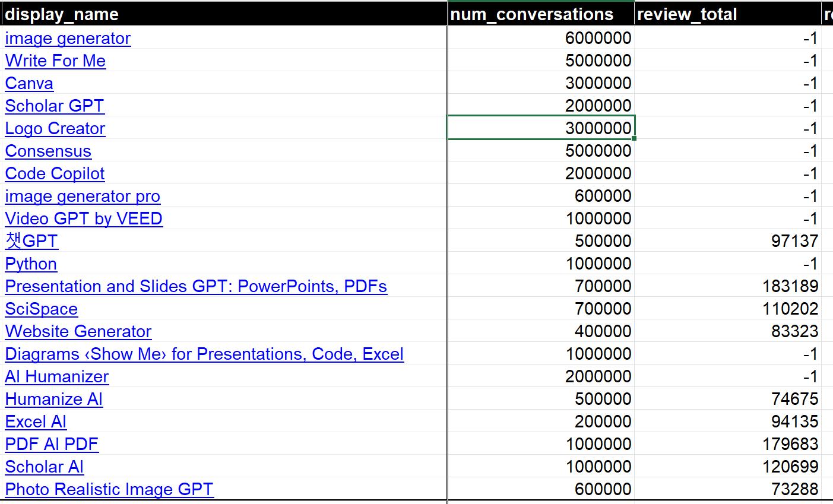Follow the Website Generator link
Image resolution: width=833 pixels, height=504 pixels.
pyautogui.click(x=78, y=332)
